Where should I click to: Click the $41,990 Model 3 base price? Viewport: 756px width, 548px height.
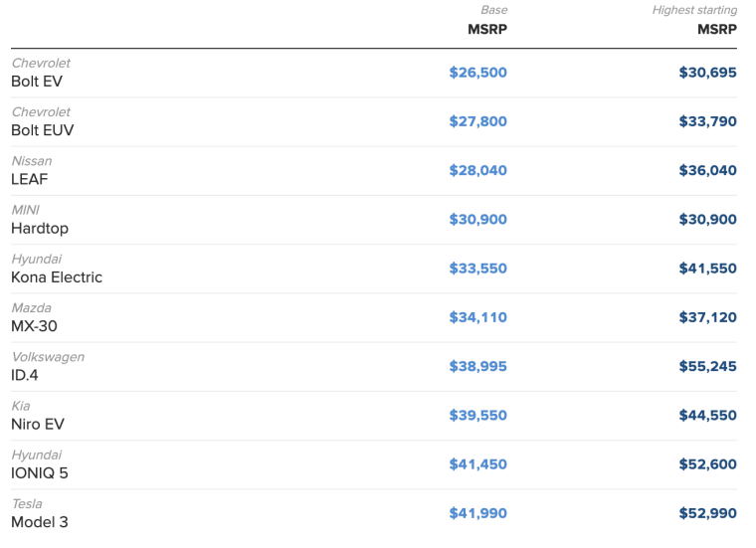[477, 513]
